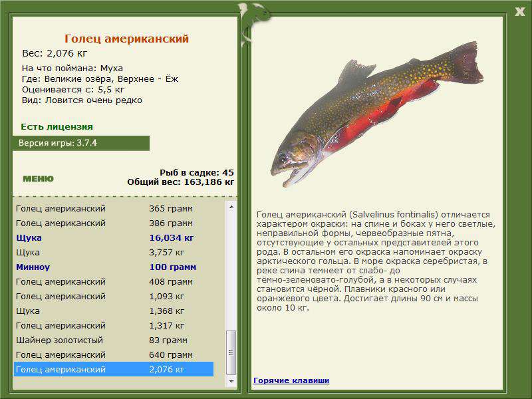
Task: Select Голец американский 365 грамм row
Action: 114,208
